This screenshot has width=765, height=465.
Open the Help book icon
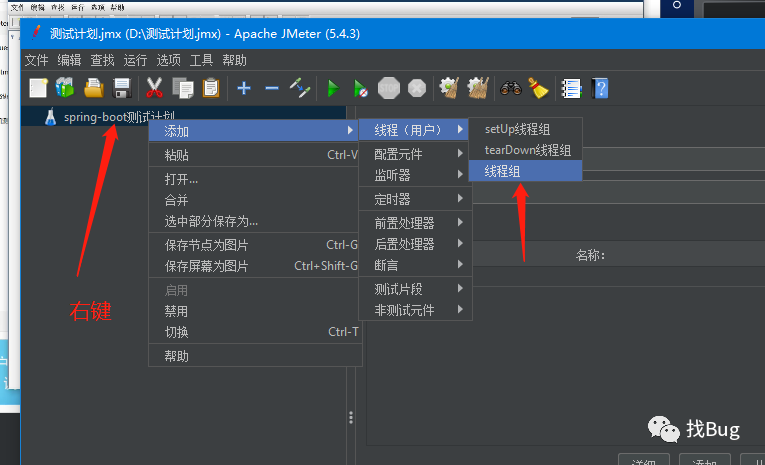(600, 88)
